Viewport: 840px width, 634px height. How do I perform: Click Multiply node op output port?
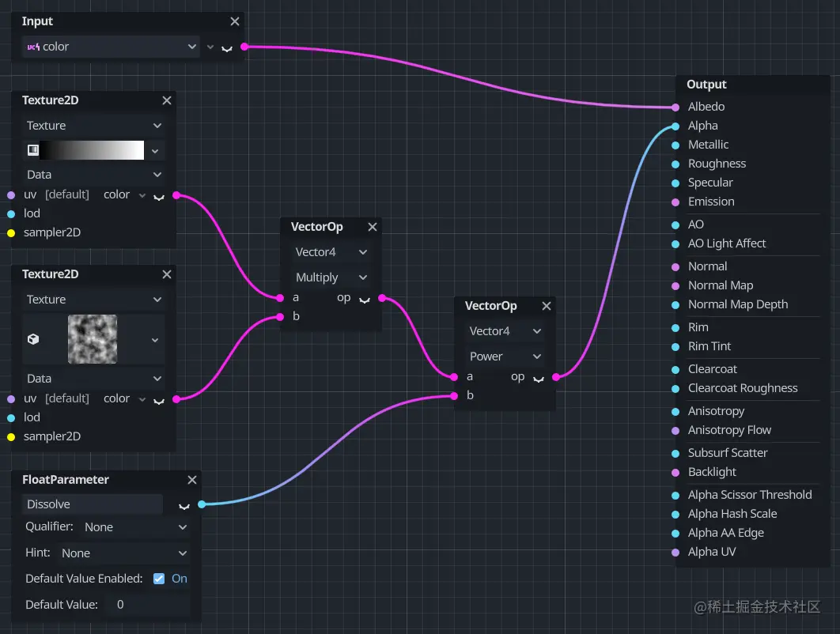(382, 298)
